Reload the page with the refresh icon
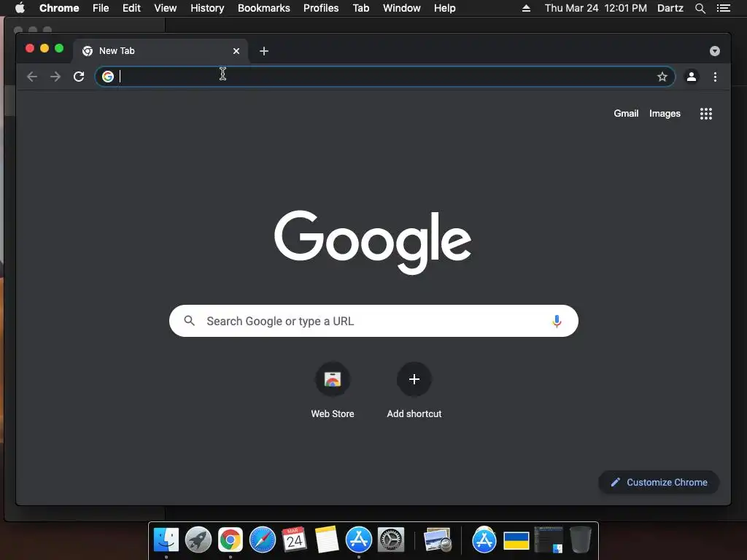 point(79,77)
